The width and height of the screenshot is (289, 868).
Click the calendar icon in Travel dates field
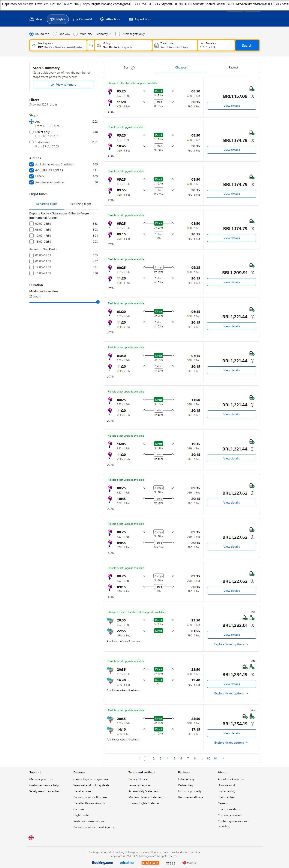[156, 46]
